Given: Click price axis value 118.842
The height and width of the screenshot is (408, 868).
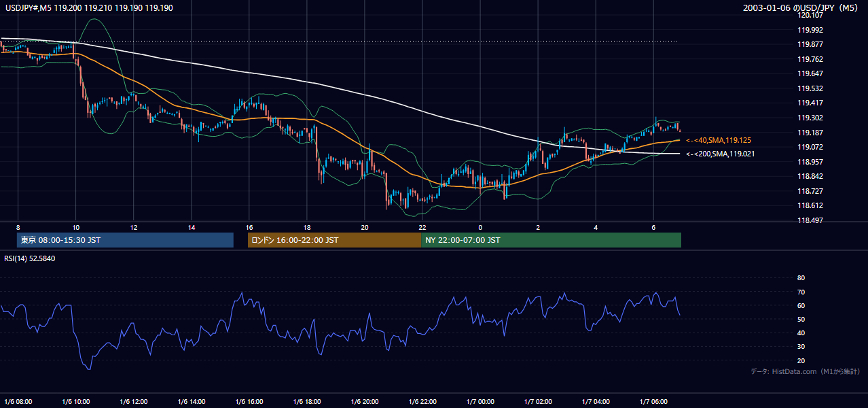Looking at the screenshot, I should (x=810, y=176).
